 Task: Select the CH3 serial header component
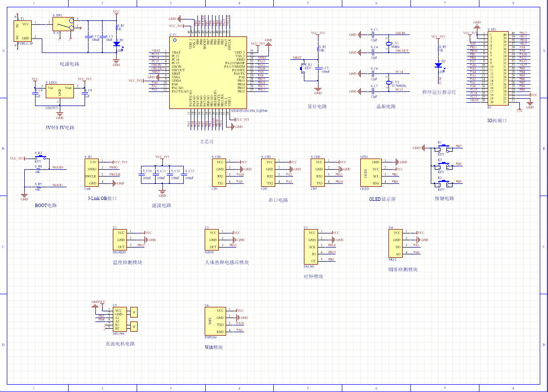318,172
